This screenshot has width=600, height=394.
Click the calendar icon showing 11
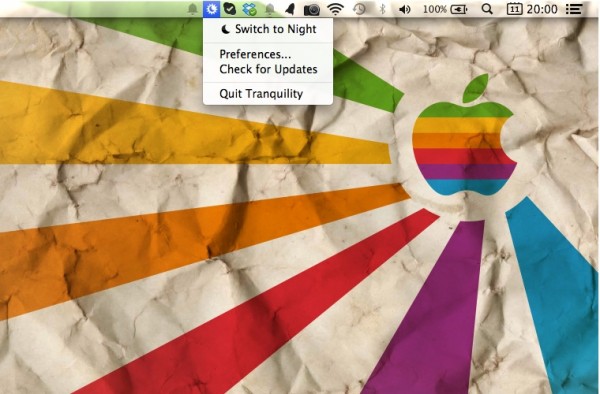[x=515, y=9]
